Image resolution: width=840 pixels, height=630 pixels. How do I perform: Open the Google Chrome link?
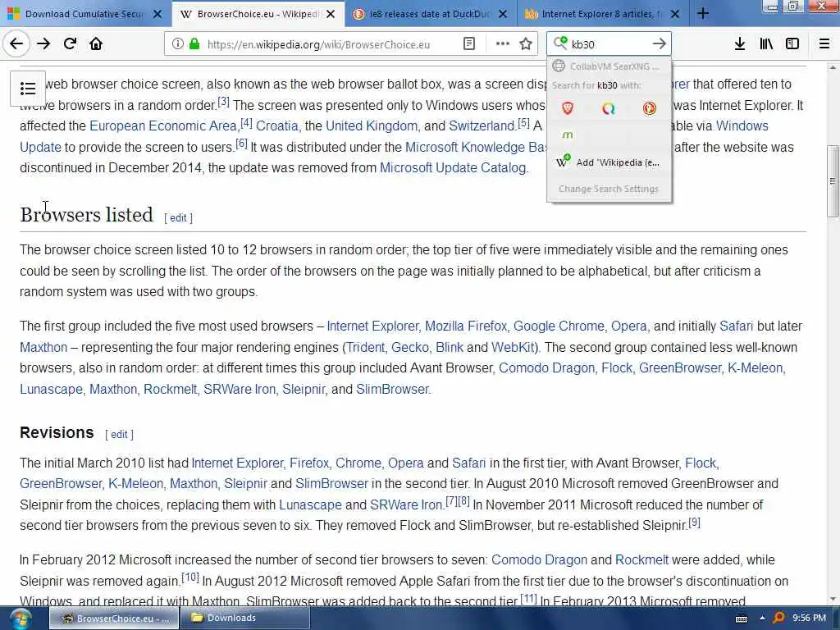[559, 326]
